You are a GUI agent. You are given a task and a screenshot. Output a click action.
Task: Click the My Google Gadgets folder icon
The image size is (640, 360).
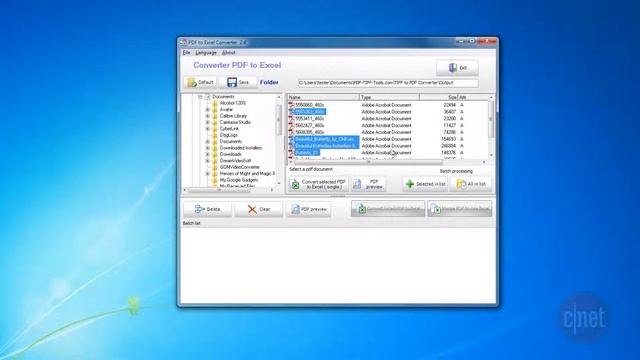pos(215,180)
